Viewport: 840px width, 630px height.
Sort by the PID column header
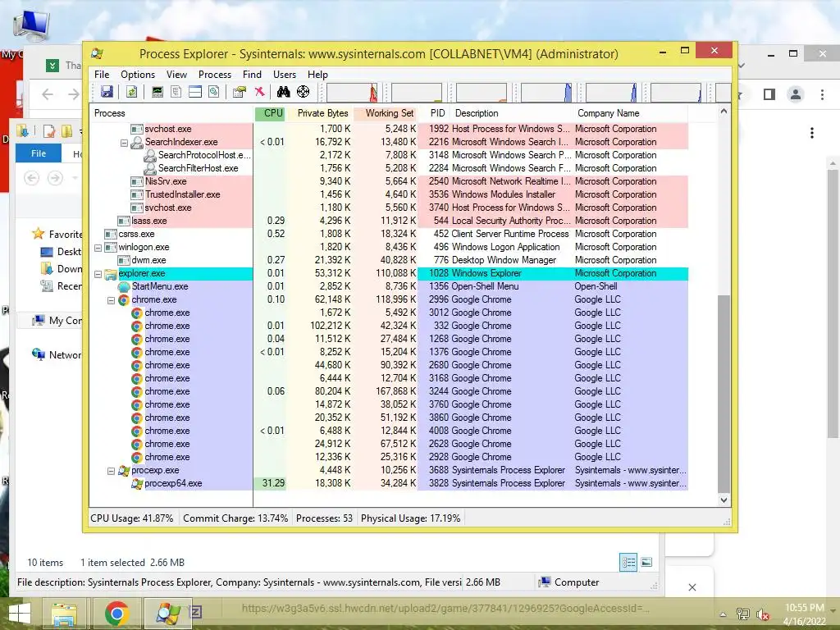coord(435,113)
